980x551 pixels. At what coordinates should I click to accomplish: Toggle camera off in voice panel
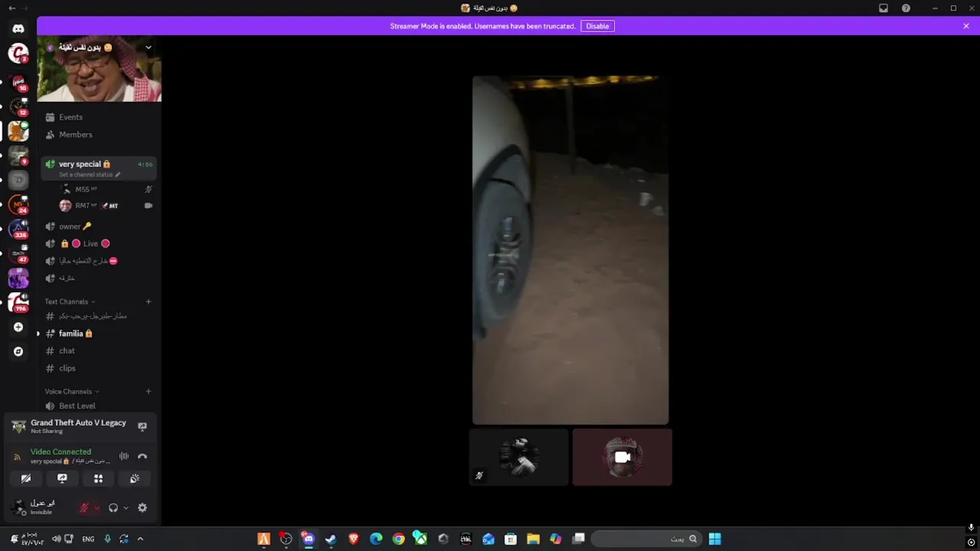[26, 478]
